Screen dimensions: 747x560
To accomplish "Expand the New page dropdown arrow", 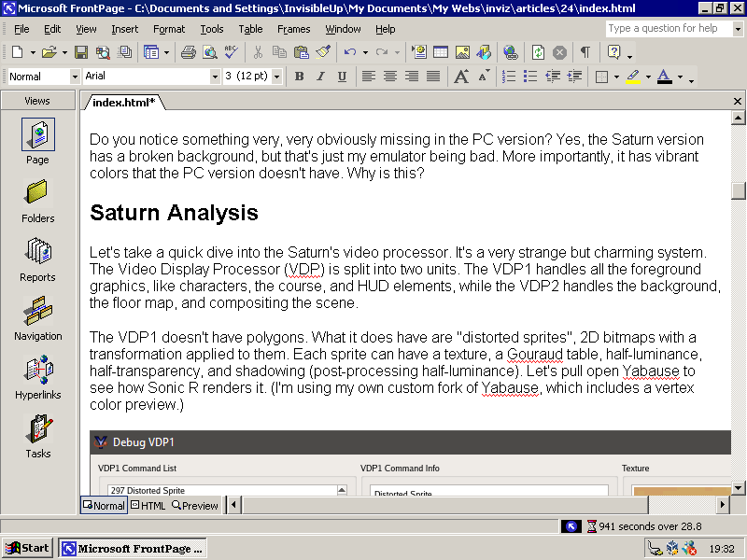I will pos(33,52).
